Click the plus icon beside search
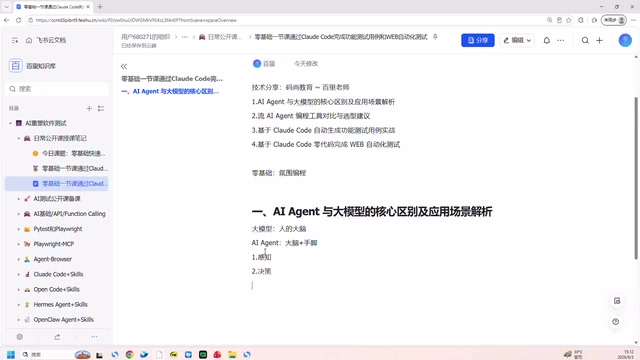640x360 pixels. 599,40
